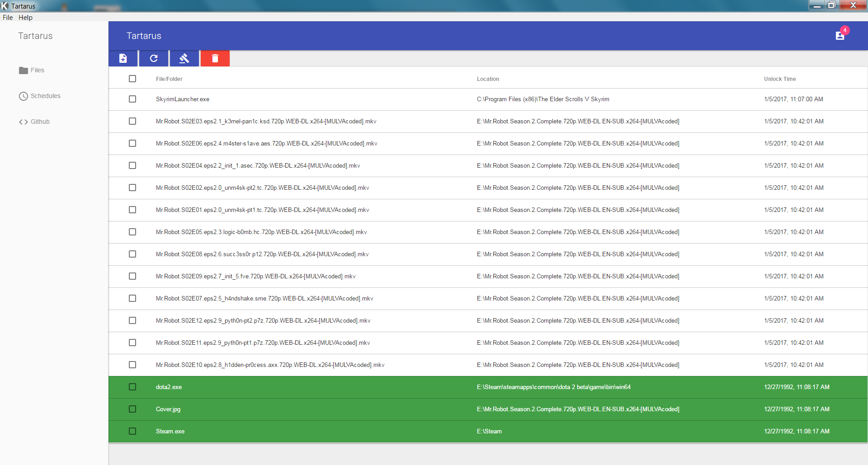868x465 pixels.
Task: Go to Files in the sidebar
Action: (38, 70)
